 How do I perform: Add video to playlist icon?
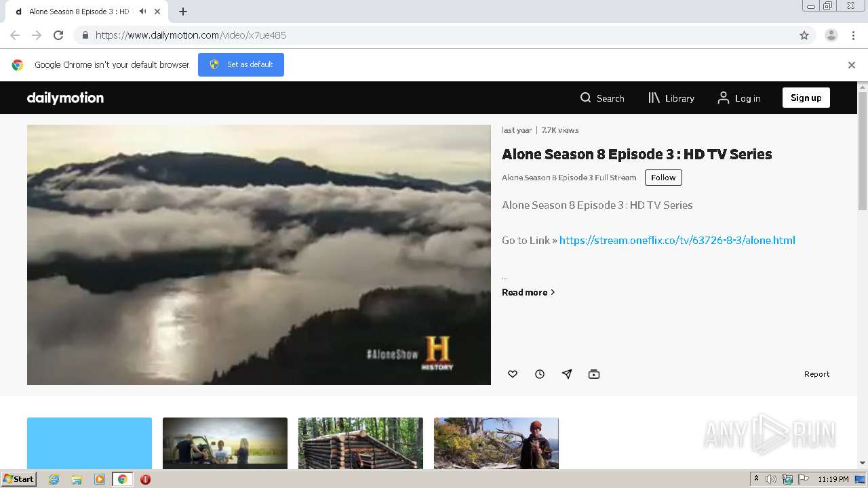[594, 374]
